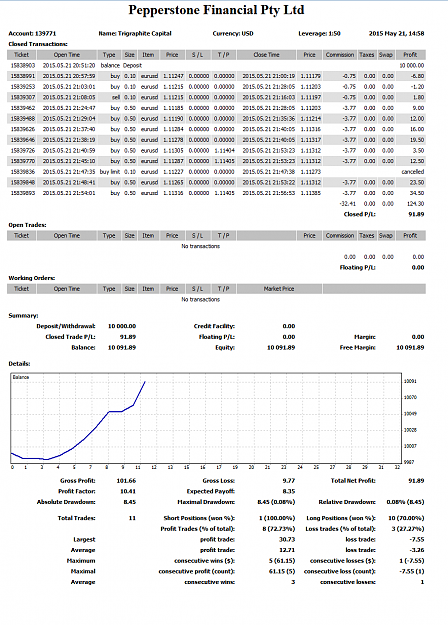Click the sell type in ticket 15839307 row
The image size is (448, 625).
coord(116,97)
